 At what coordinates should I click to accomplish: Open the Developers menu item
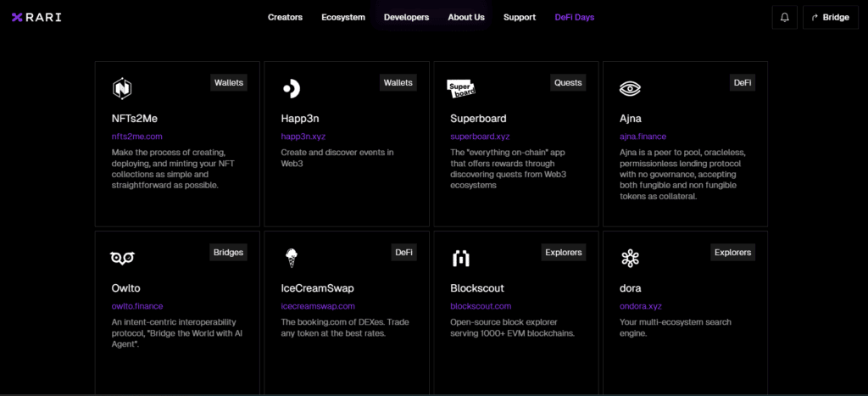(x=406, y=17)
